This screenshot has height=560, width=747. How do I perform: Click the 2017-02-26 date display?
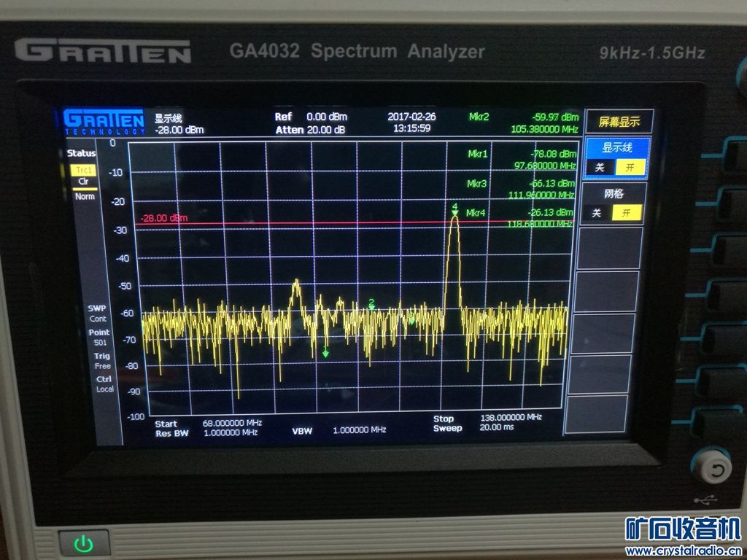(x=411, y=117)
